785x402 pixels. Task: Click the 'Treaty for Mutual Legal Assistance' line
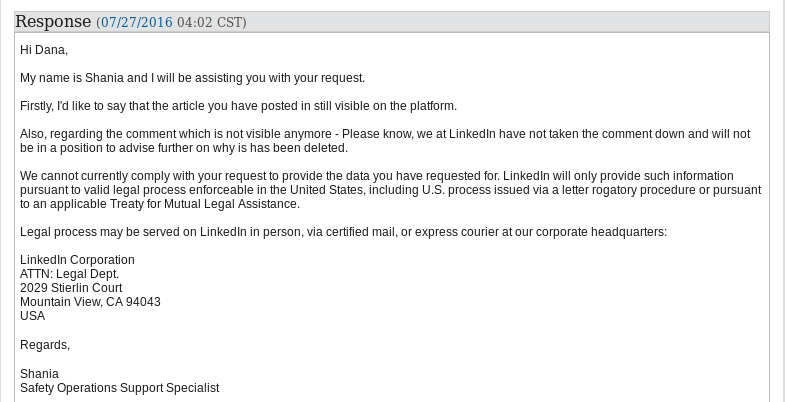[x=160, y=204]
